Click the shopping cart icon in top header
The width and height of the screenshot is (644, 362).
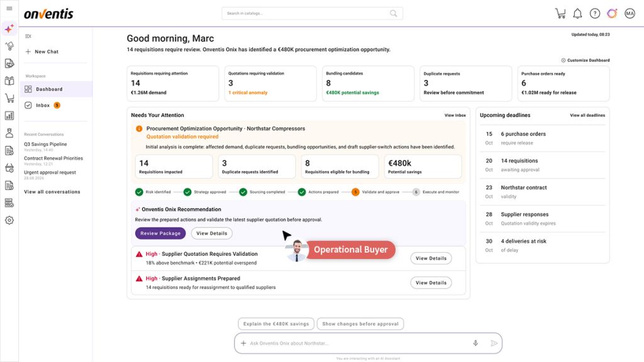(x=560, y=14)
